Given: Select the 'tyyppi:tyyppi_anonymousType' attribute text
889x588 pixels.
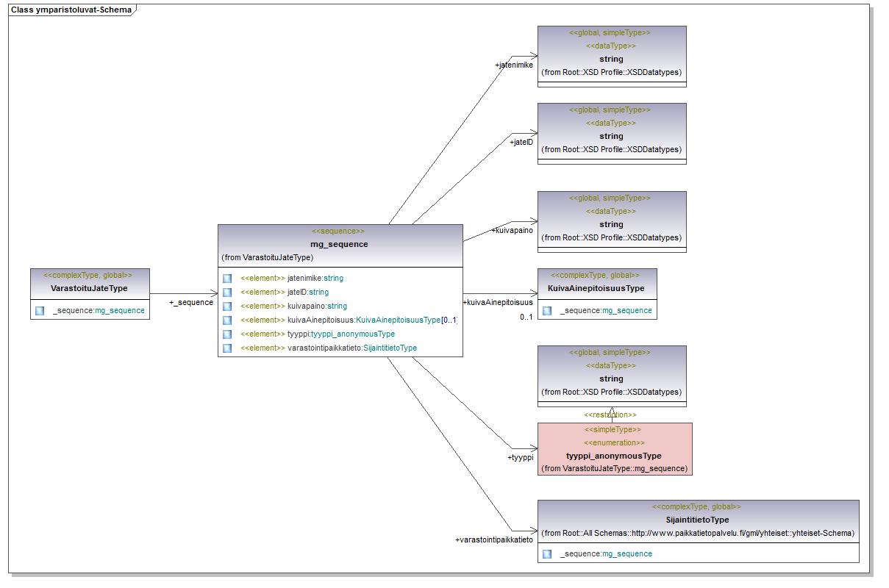Looking at the screenshot, I should click(x=341, y=334).
